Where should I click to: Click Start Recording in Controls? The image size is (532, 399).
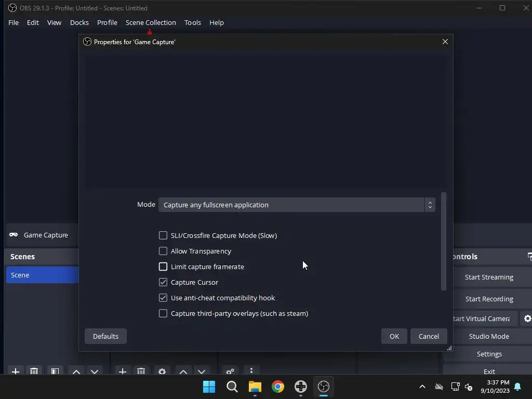pos(489,299)
